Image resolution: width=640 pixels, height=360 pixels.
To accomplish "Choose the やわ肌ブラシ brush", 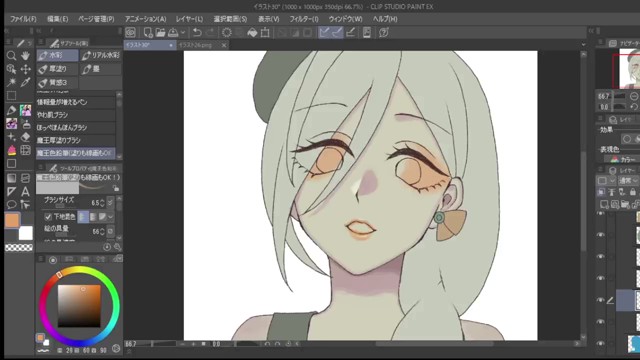I will [76, 115].
